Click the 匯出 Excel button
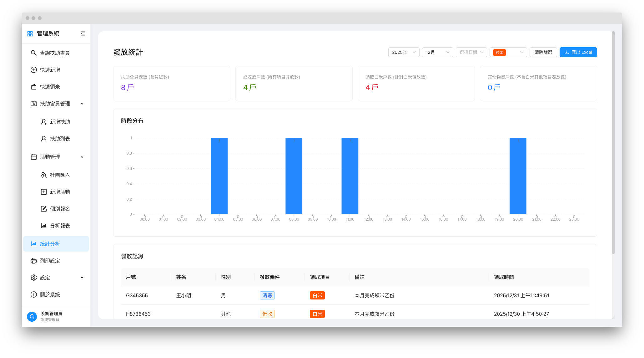This screenshot has height=358, width=644. [x=578, y=52]
